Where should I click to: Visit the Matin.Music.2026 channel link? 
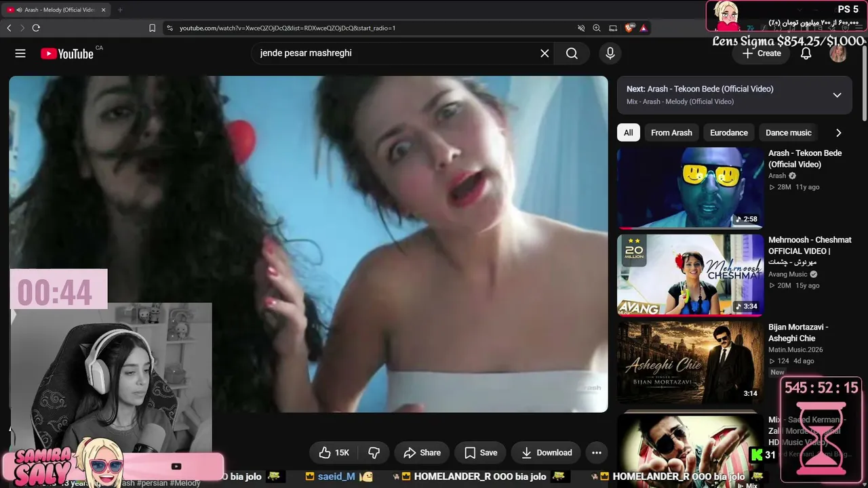(795, 350)
